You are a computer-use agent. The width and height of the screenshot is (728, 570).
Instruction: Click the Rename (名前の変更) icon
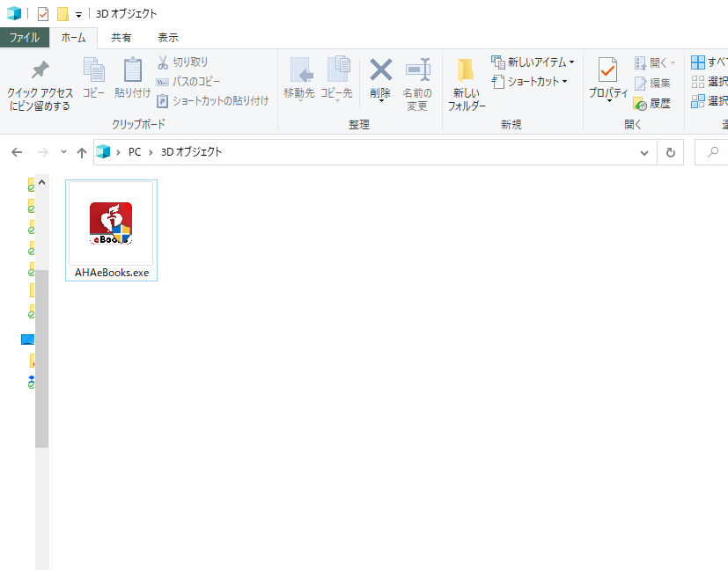click(417, 70)
